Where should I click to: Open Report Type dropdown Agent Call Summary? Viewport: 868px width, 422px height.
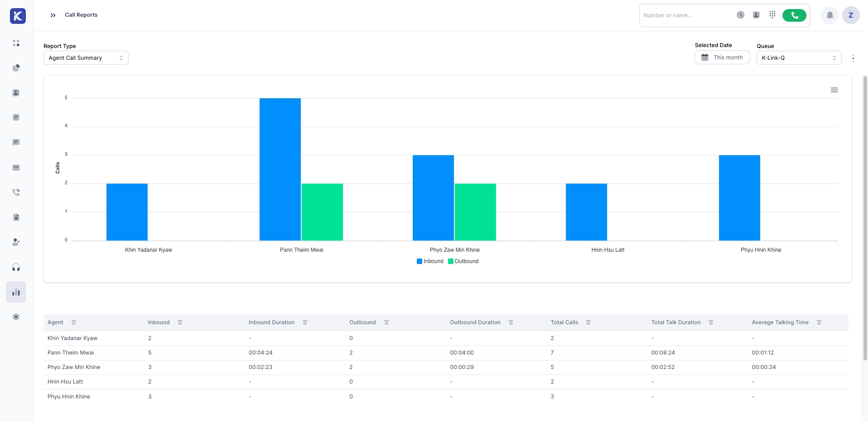(x=86, y=58)
